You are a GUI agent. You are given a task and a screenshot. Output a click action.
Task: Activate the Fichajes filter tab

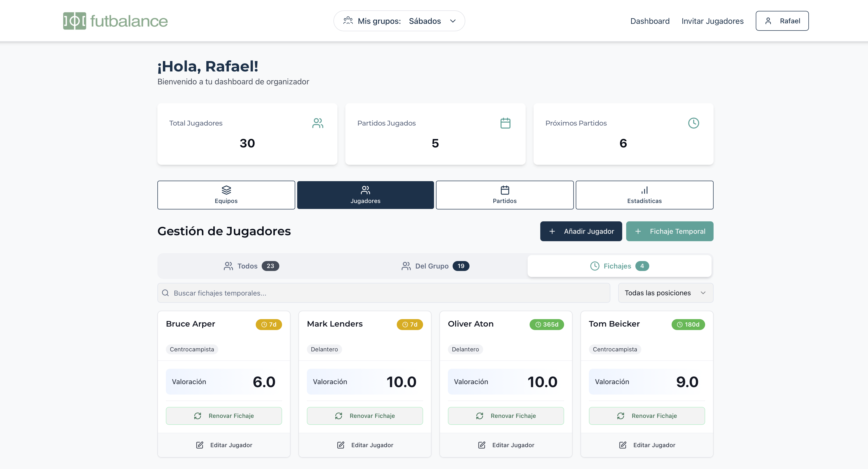coord(619,266)
